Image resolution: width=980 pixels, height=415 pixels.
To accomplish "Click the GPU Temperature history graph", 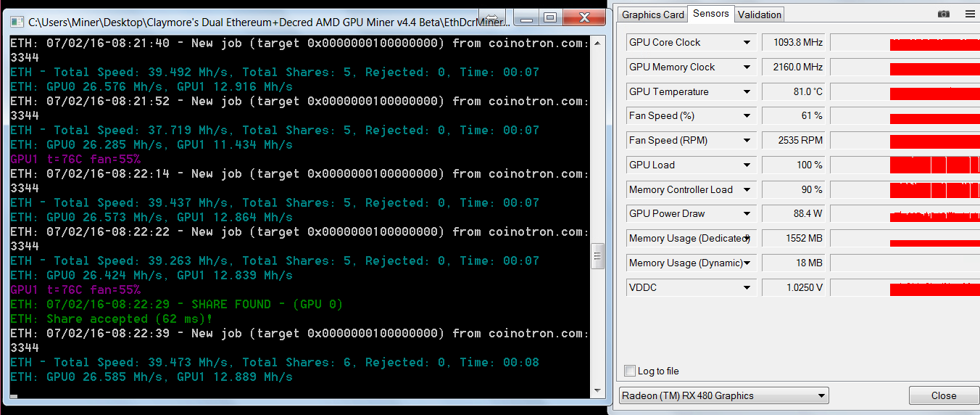I will tap(905, 92).
